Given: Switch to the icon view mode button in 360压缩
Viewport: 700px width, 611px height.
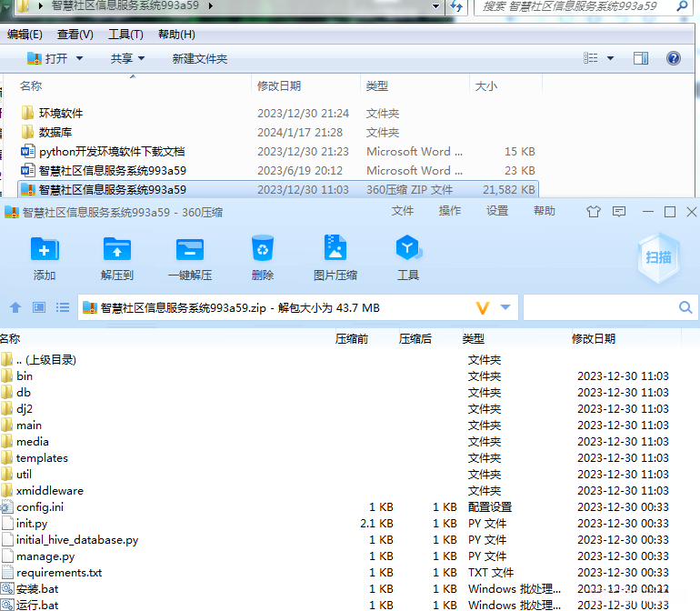Looking at the screenshot, I should click(39, 307).
